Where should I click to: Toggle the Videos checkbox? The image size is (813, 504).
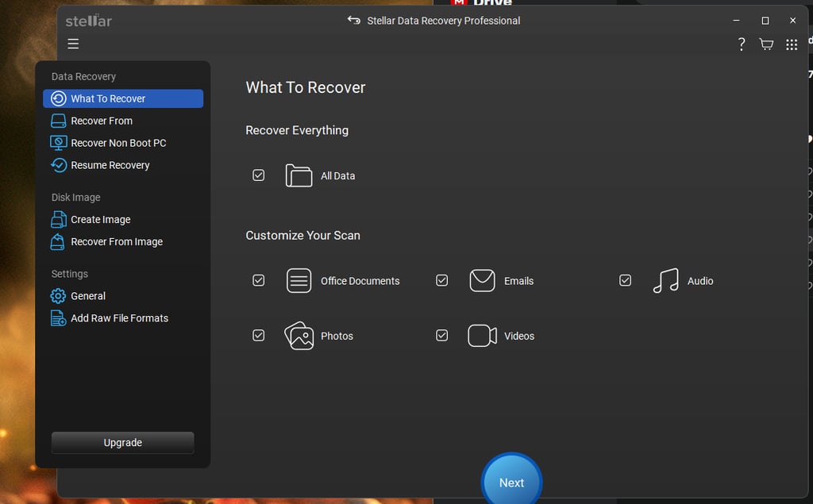(441, 336)
